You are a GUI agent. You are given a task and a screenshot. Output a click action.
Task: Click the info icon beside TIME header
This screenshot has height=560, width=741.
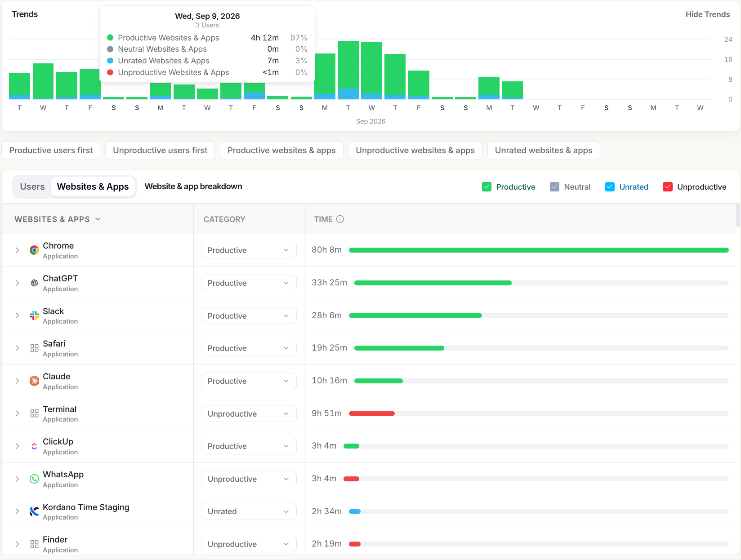pos(340,219)
